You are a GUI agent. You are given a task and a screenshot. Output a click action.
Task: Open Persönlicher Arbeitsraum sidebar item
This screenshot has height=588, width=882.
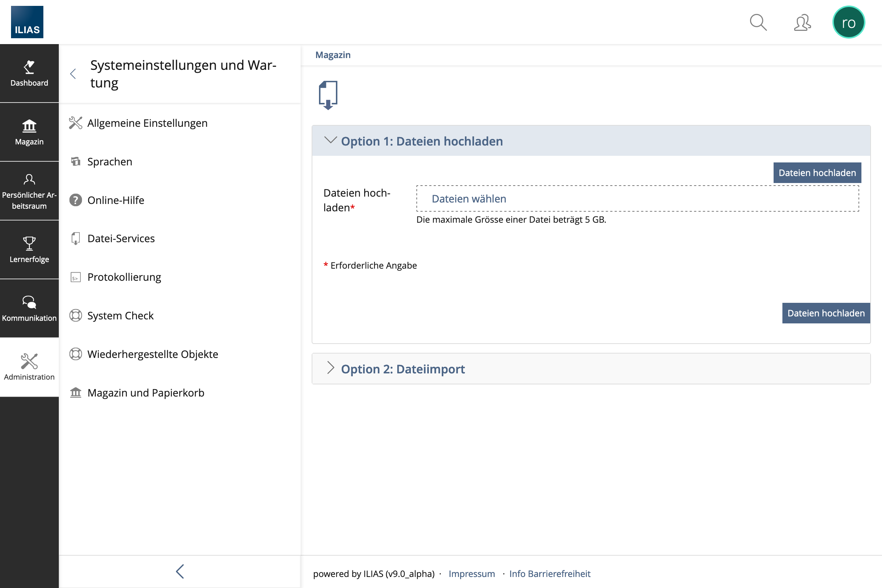click(29, 191)
